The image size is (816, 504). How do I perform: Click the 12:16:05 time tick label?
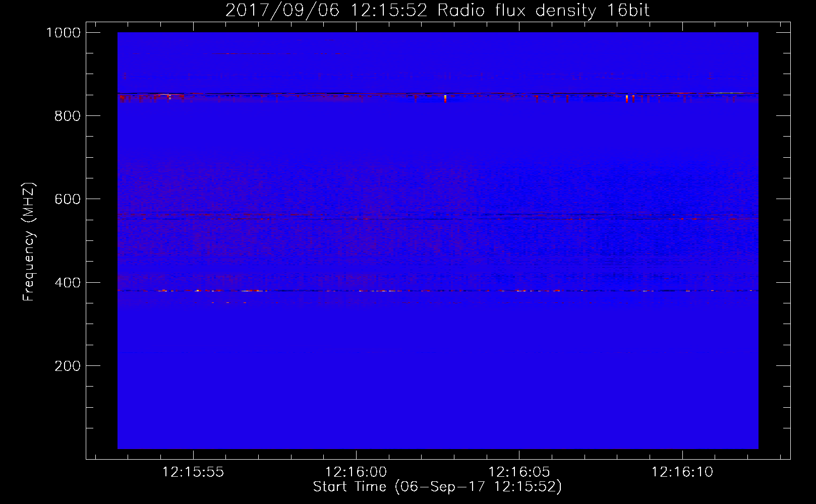519,472
